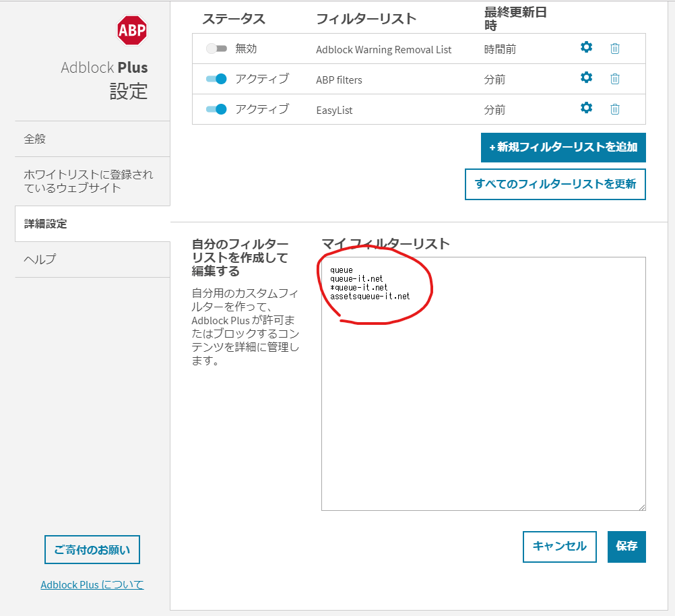This screenshot has height=616, width=675.
Task: Open ホワイトリストに登録されているウェブサイト tab
Action: (92, 181)
